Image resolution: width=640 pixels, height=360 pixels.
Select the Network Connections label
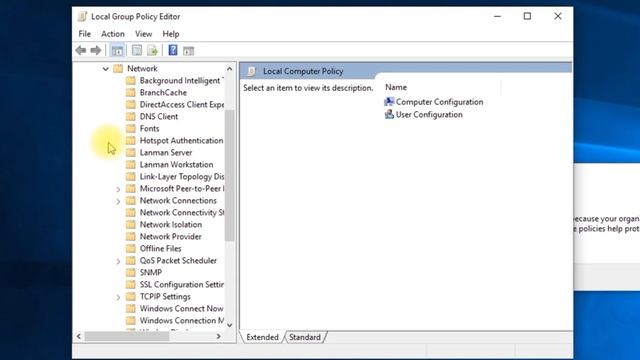coord(178,200)
